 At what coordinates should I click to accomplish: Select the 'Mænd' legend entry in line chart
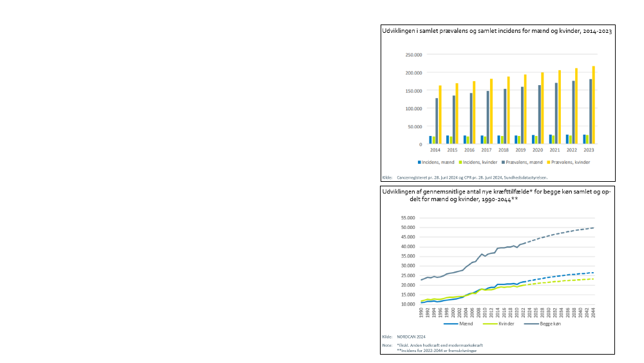click(x=459, y=324)
